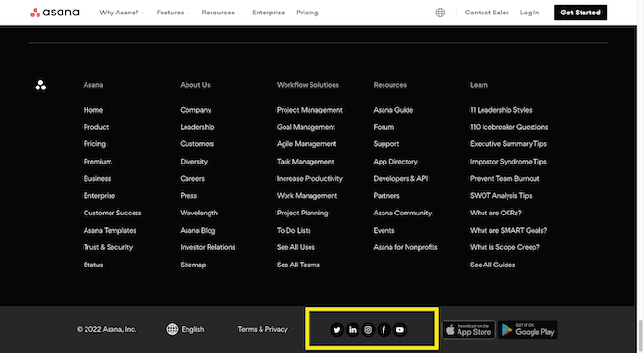
Task: Click the Asana logo in the header
Action: [55, 13]
